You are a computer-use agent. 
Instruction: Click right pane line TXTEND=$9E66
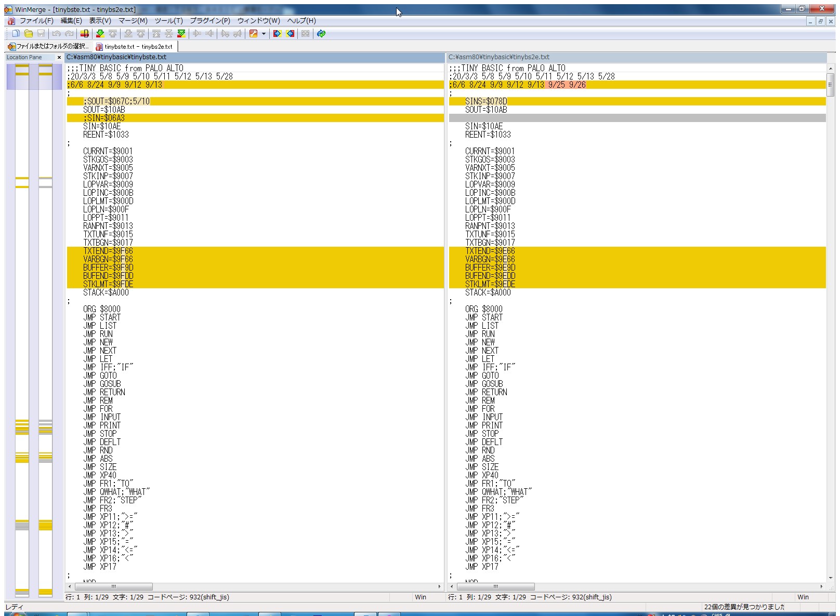pyautogui.click(x=637, y=251)
